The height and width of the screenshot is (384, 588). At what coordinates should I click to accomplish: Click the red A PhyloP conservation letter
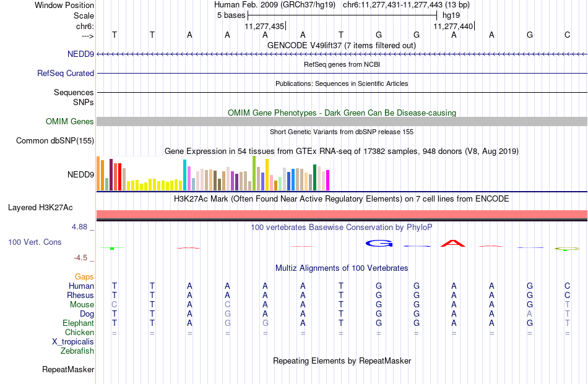point(453,243)
